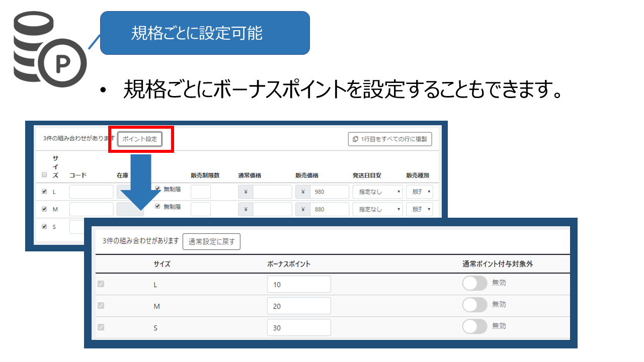Image resolution: width=644 pixels, height=362 pixels.
Task: Open 発送日目安 dropdown for size M
Action: (378, 209)
